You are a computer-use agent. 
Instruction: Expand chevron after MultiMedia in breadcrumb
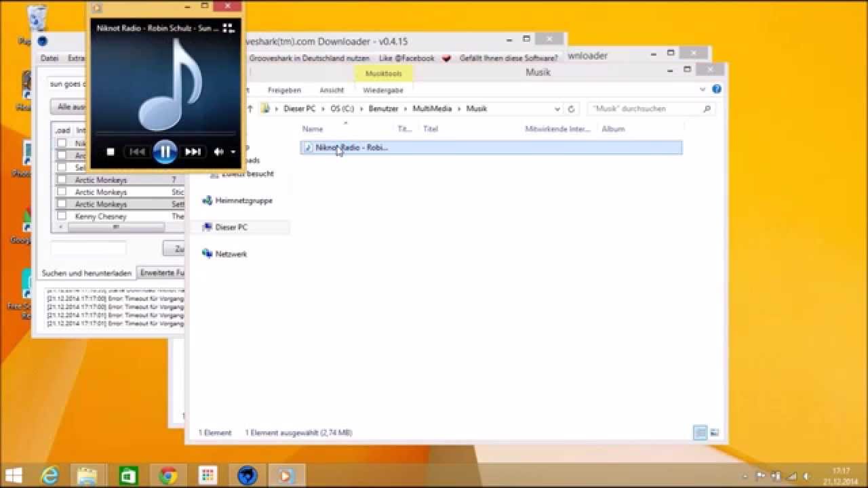tap(460, 108)
